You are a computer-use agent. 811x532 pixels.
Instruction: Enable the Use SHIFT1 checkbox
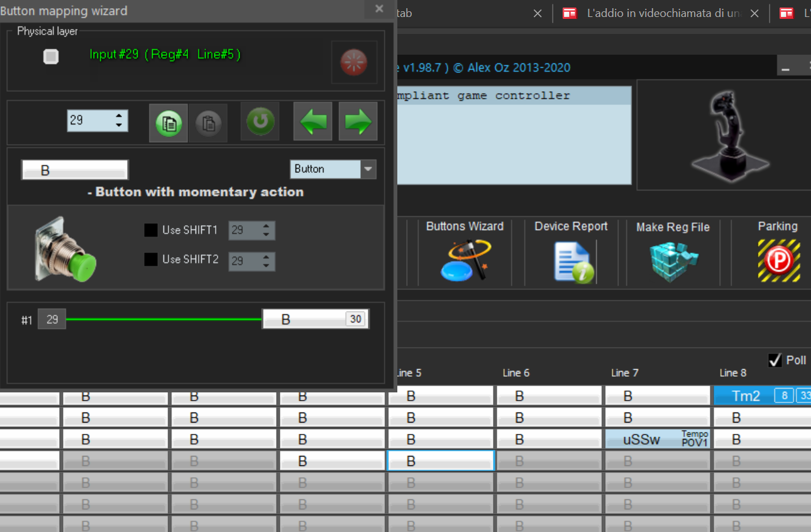point(151,230)
